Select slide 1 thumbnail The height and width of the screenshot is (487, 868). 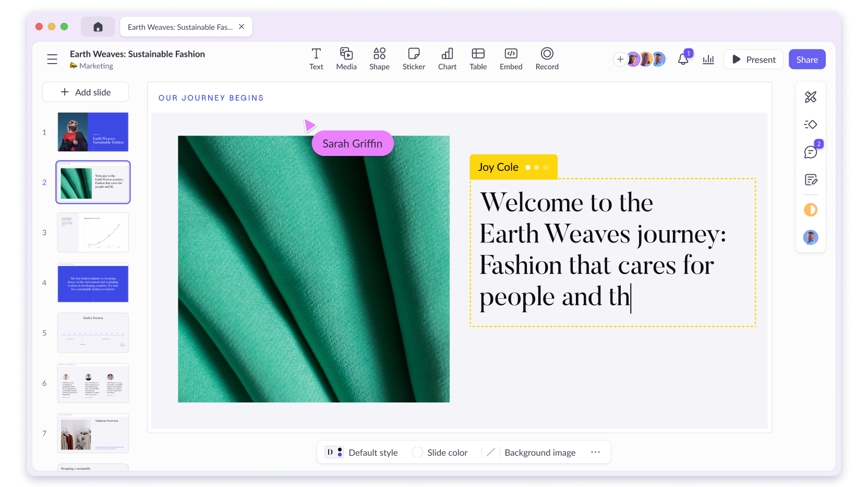tap(93, 132)
